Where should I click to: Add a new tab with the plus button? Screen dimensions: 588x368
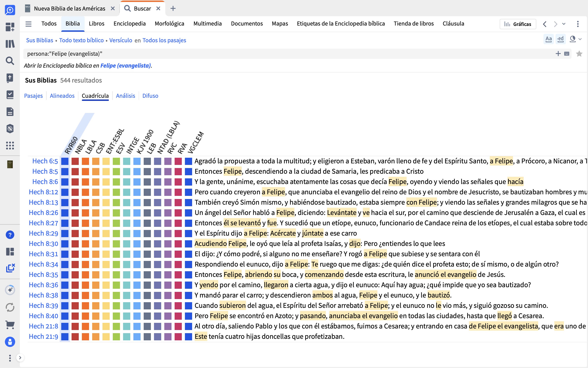click(x=173, y=9)
